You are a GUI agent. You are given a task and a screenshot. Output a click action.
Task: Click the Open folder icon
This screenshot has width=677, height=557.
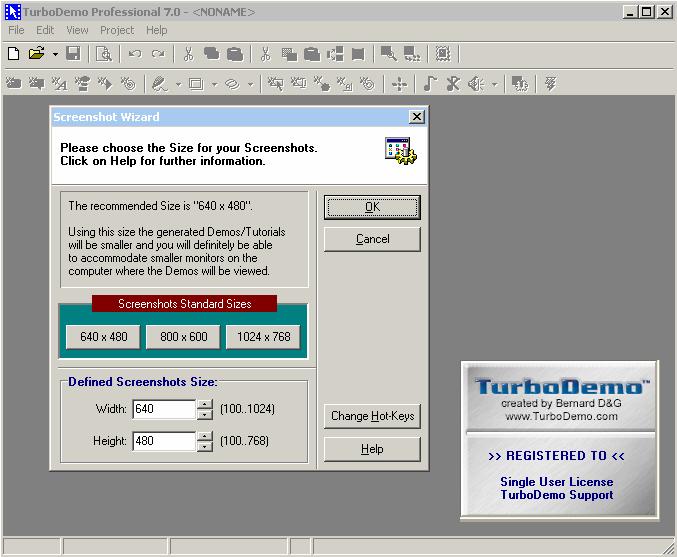37,54
